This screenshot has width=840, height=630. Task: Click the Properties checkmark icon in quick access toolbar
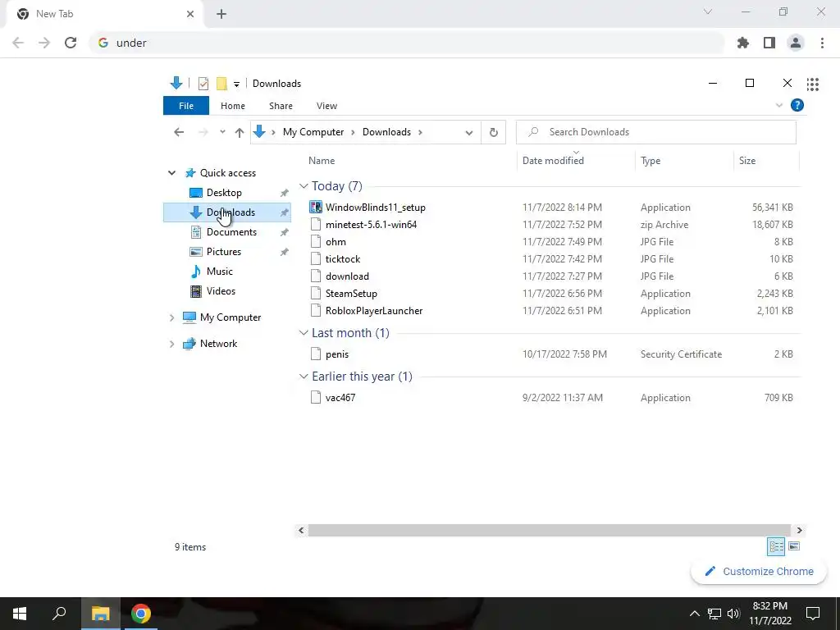203,84
